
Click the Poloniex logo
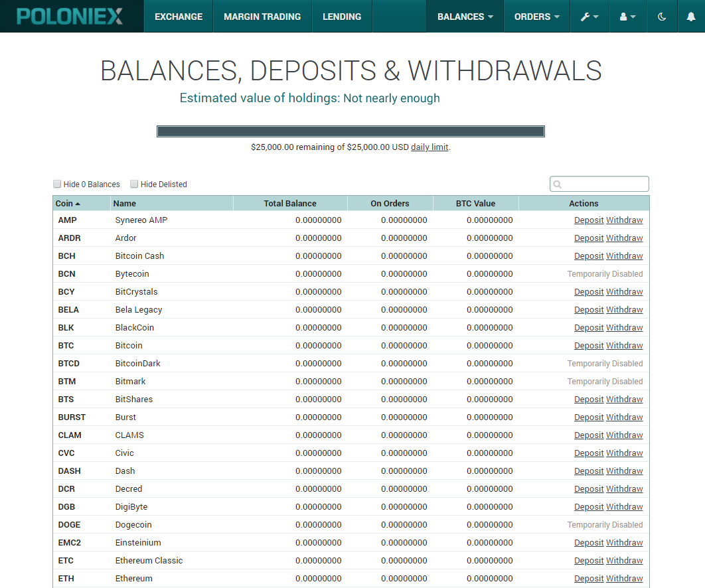pos(70,17)
